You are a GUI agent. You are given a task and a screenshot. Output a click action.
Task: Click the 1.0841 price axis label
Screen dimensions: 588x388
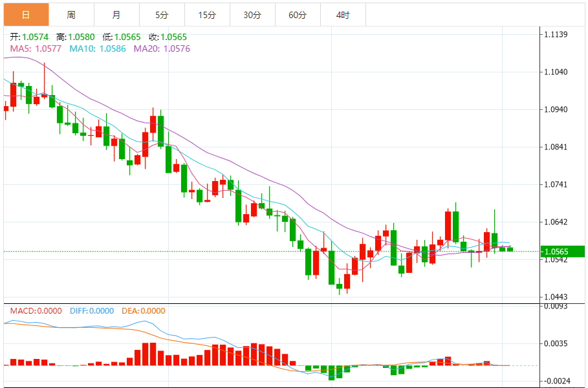[556, 147]
